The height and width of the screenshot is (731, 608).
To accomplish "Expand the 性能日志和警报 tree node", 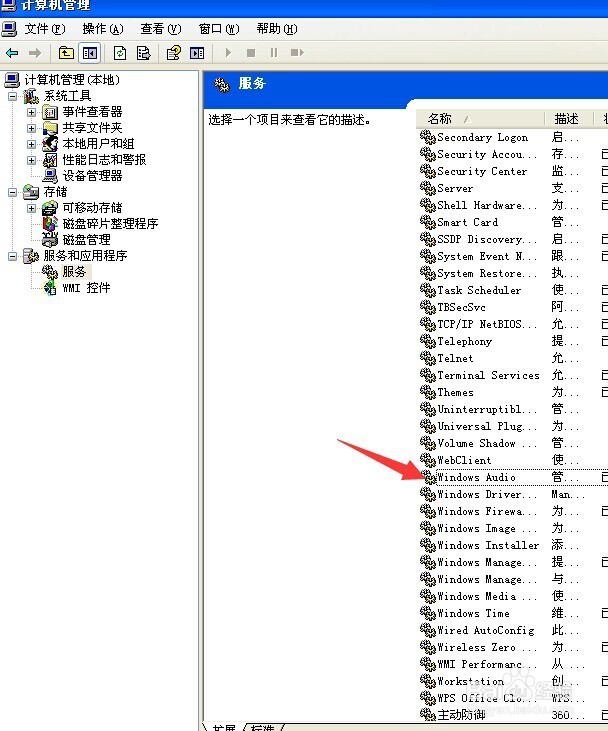I will pyautogui.click(x=31, y=160).
